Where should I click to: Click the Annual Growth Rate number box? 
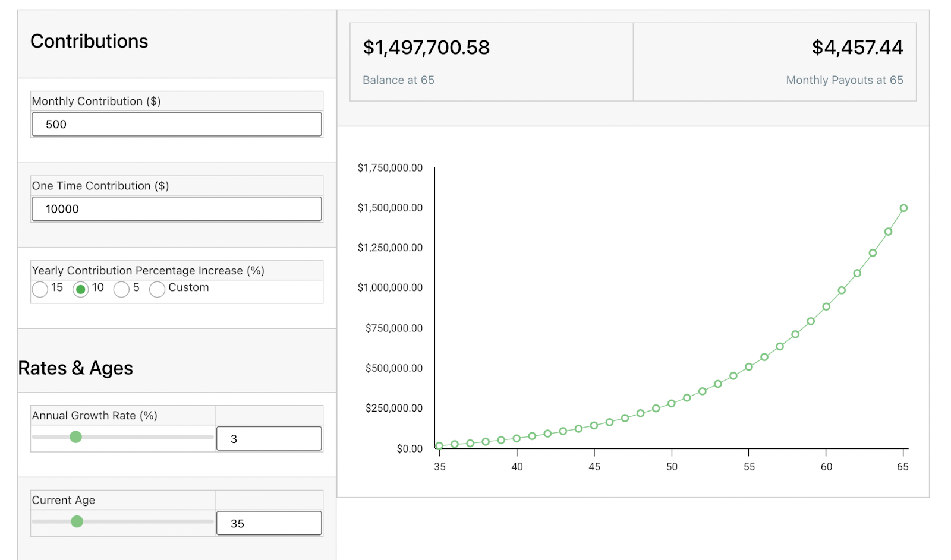pos(269,439)
